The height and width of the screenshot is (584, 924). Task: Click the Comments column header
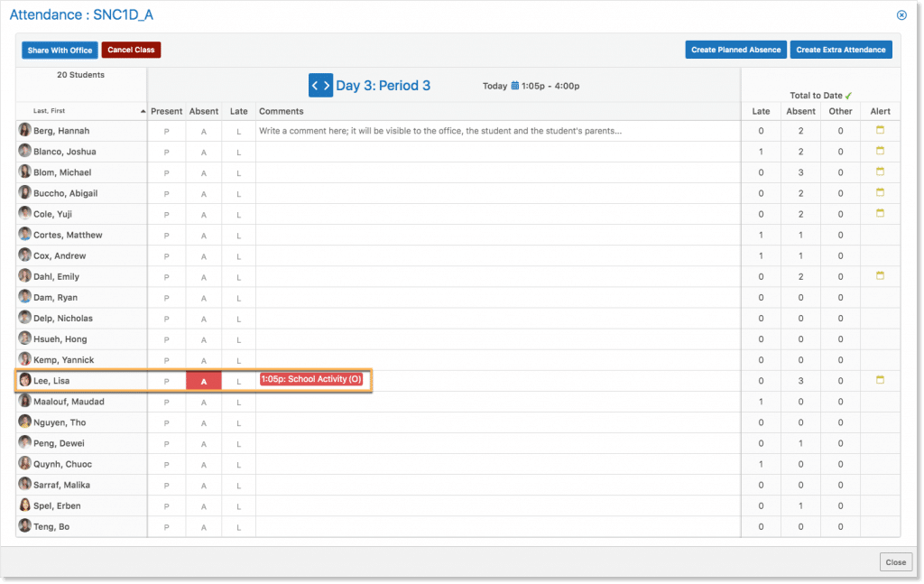pos(282,111)
